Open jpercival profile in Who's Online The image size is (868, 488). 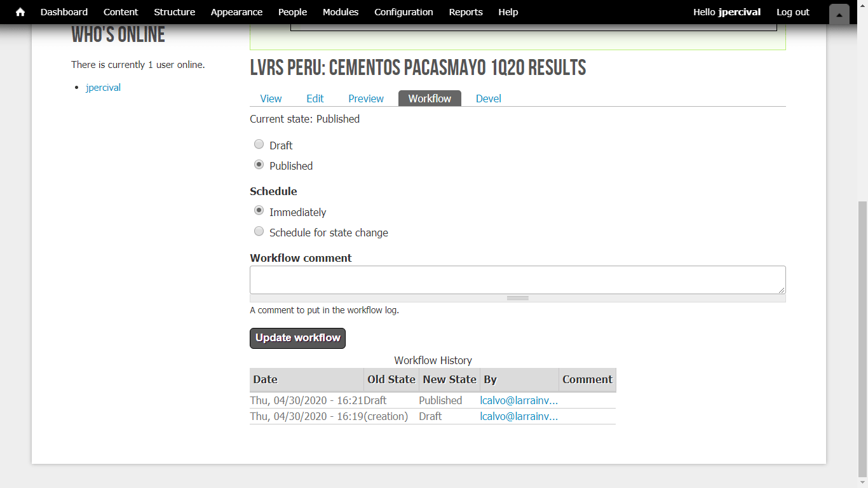click(x=103, y=88)
